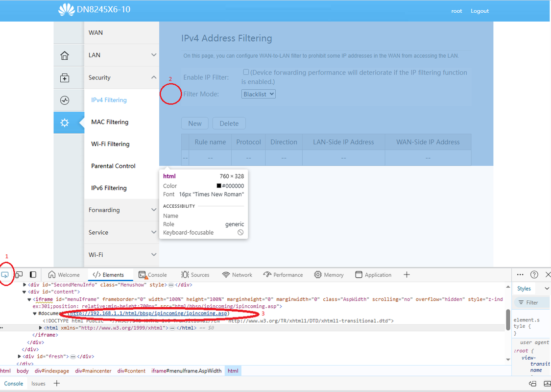Switch to the Welcome DevTools tab

tap(64, 275)
